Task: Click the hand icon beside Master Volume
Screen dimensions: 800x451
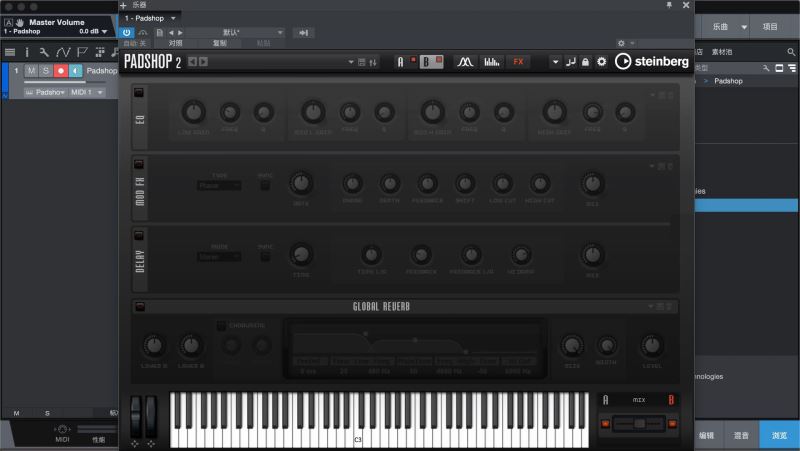Action: coord(20,22)
